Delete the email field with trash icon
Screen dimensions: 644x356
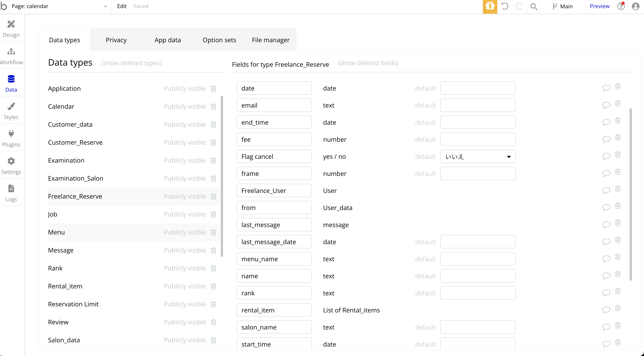coord(618,103)
